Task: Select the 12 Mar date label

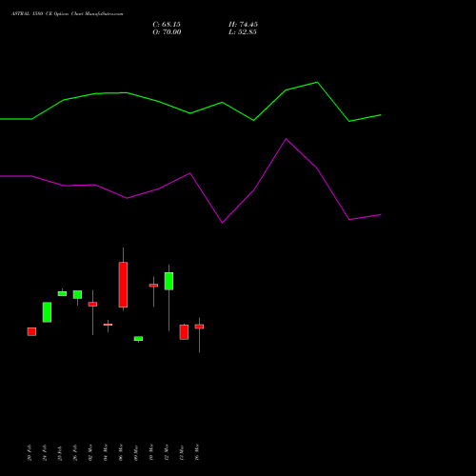Action: tap(167, 452)
